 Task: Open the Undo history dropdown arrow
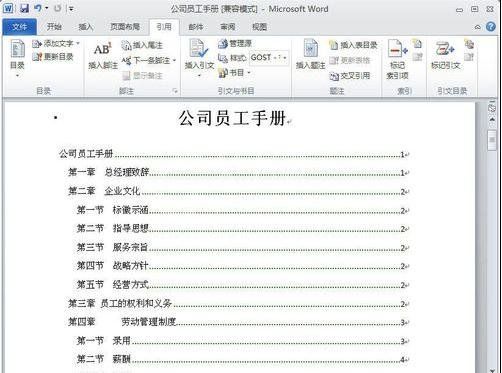[x=46, y=8]
